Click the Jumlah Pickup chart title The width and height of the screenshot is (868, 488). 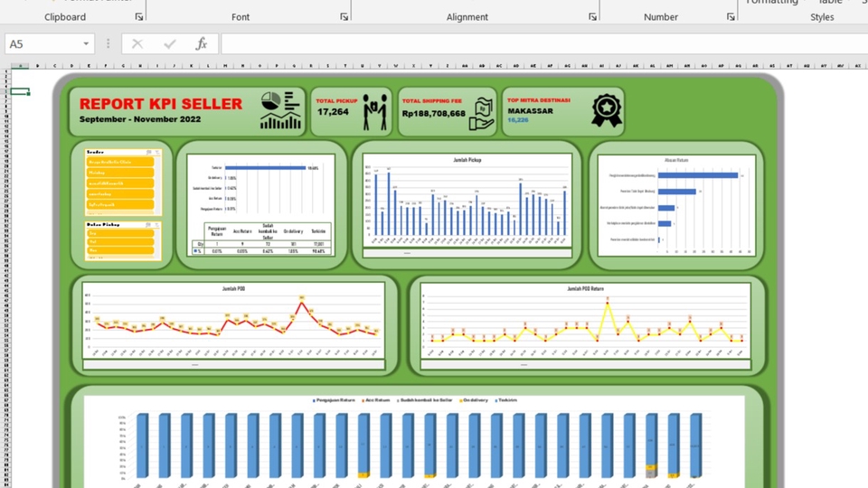pos(467,160)
